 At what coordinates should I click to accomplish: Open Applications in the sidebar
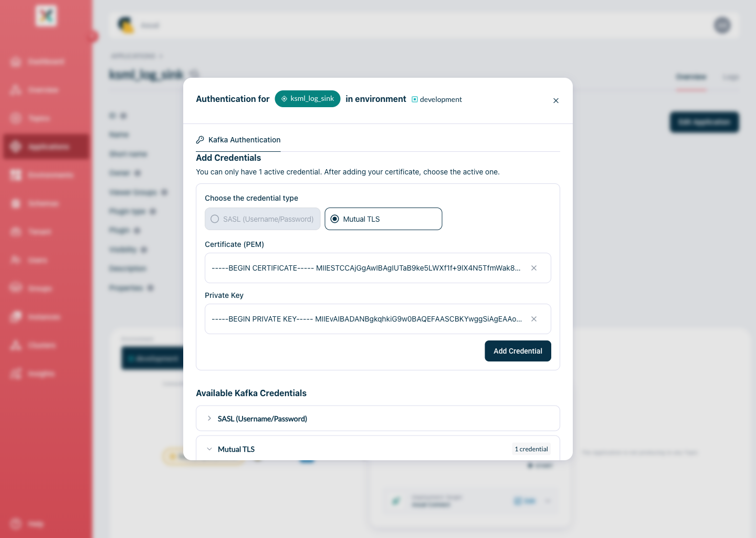click(x=46, y=147)
